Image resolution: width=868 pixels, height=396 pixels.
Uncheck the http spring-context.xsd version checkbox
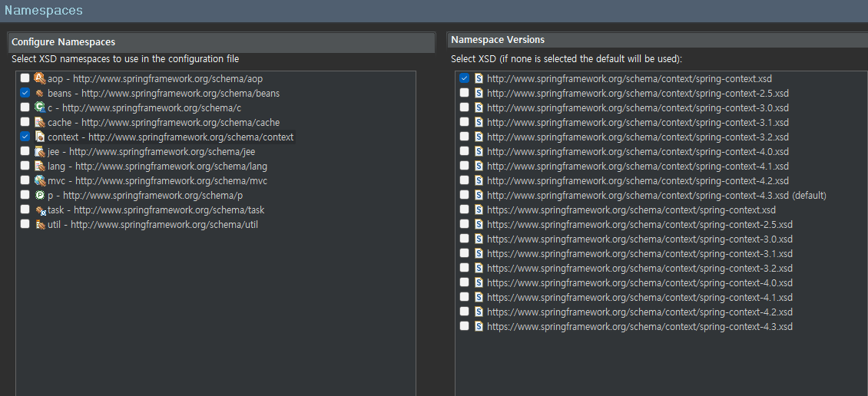464,78
